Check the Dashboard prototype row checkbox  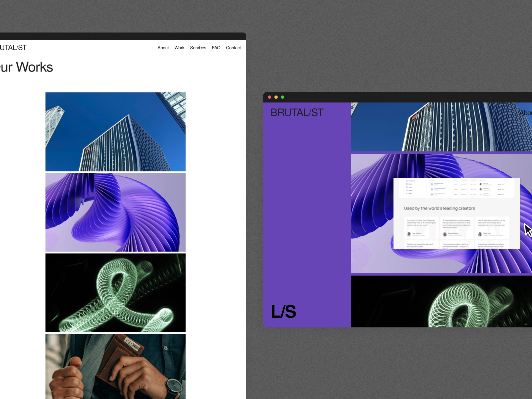coord(429,194)
